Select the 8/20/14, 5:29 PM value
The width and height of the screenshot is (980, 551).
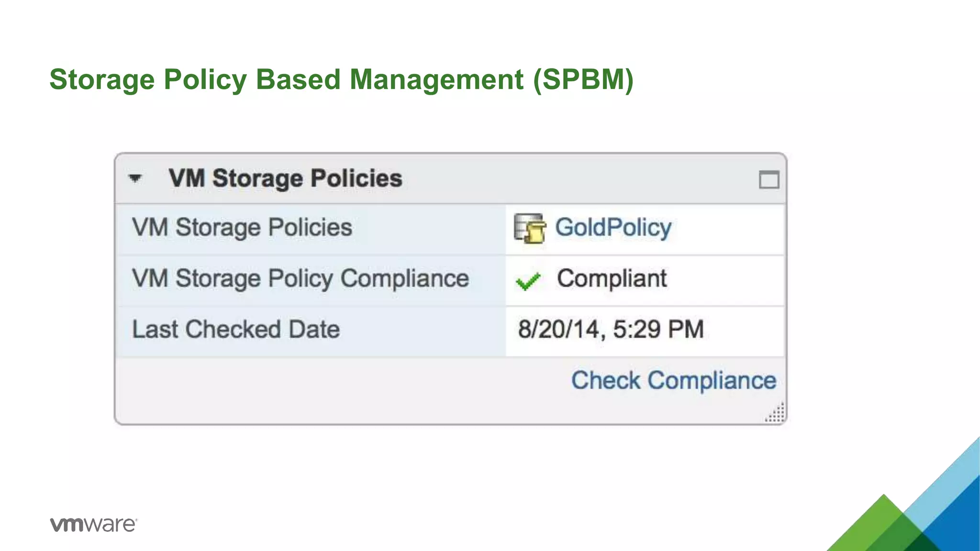click(611, 330)
